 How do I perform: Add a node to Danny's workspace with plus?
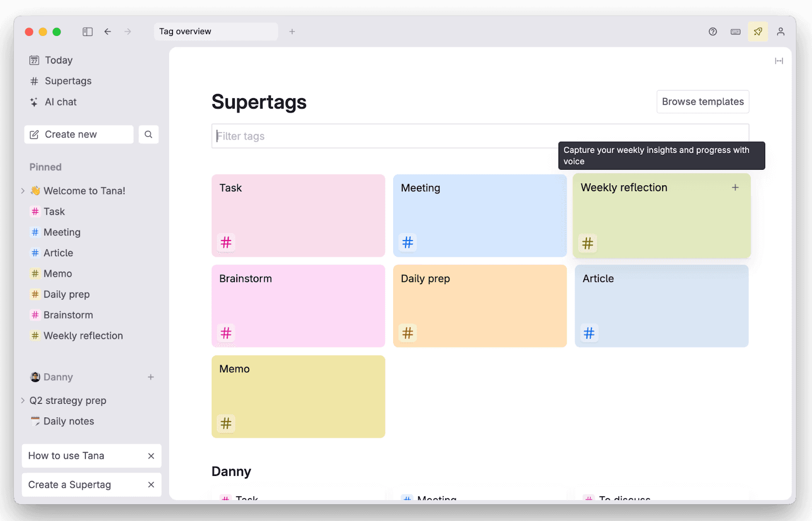coord(151,377)
